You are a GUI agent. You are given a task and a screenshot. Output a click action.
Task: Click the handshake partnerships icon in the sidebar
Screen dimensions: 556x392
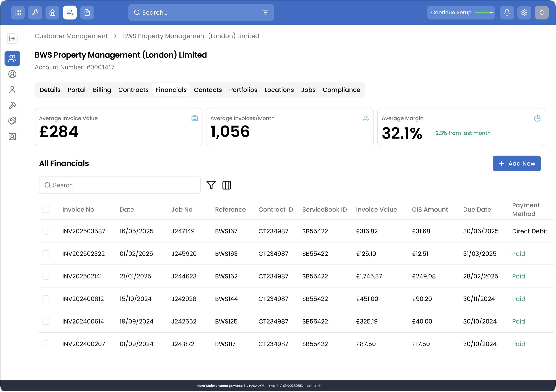(x=12, y=121)
